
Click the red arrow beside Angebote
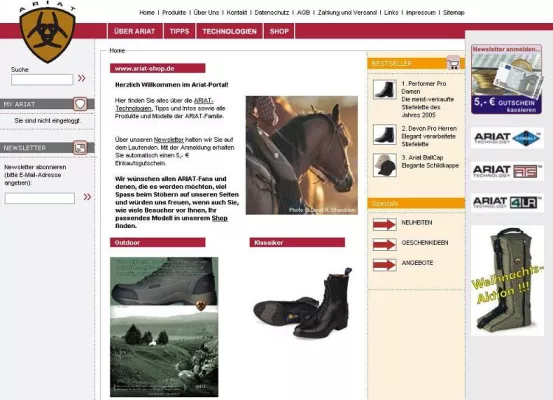click(384, 265)
